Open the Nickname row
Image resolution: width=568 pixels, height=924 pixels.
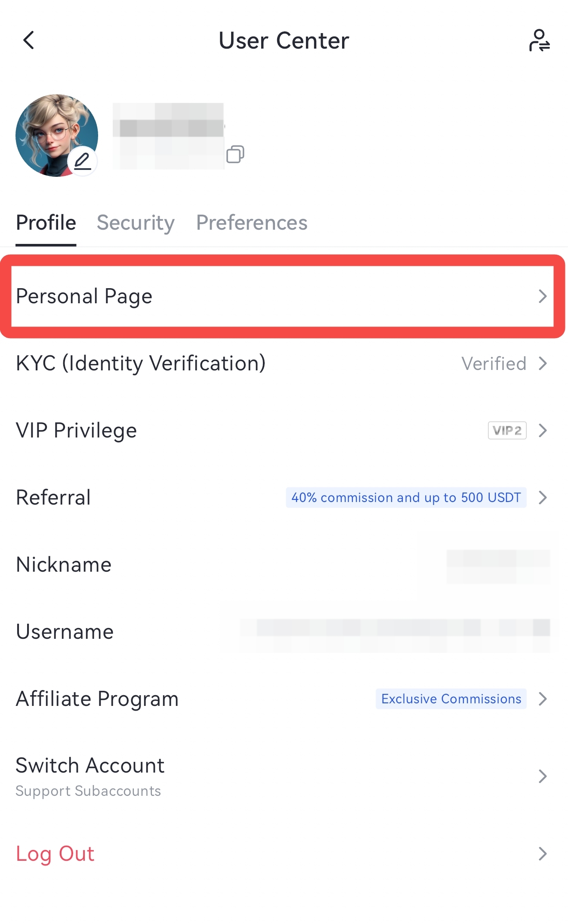tap(64, 565)
